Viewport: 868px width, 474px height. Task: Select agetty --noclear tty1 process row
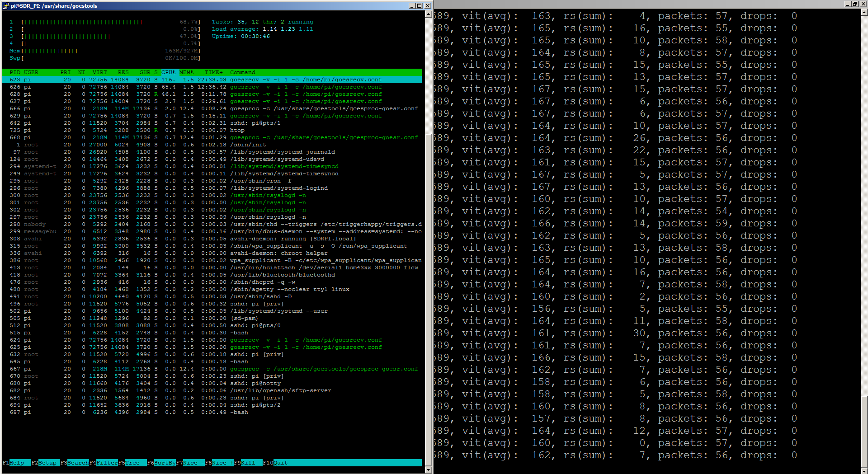tap(212, 289)
